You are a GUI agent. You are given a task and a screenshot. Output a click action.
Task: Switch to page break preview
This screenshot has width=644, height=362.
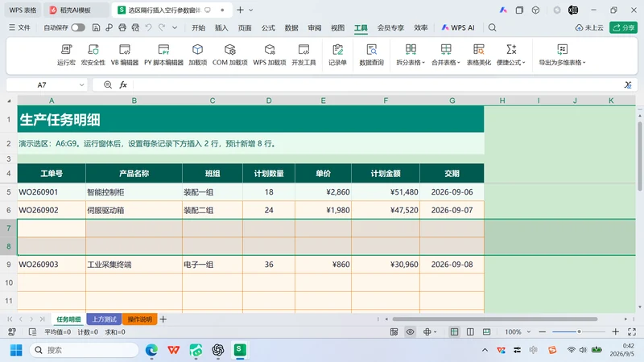pos(486,331)
